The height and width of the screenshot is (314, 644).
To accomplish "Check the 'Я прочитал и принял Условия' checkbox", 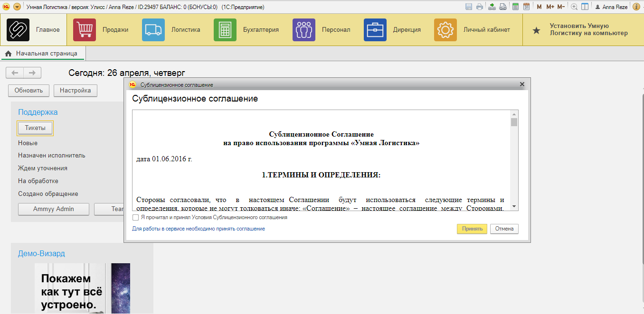I will pyautogui.click(x=135, y=218).
